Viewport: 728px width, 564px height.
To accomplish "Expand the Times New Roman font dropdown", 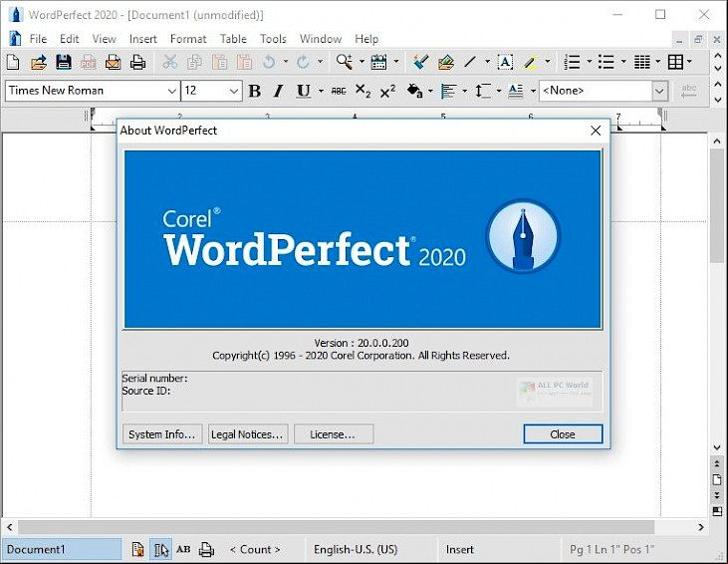I will 172,91.
